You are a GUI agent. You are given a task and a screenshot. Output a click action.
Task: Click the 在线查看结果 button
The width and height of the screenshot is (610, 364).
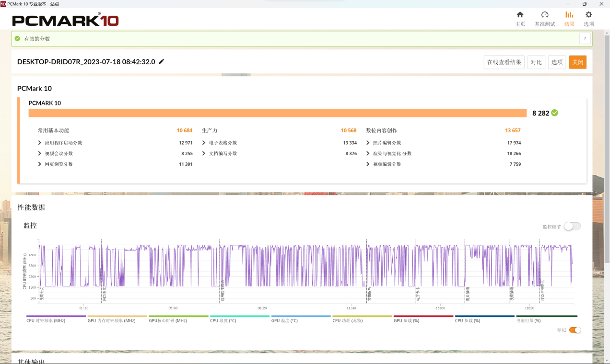pos(504,62)
